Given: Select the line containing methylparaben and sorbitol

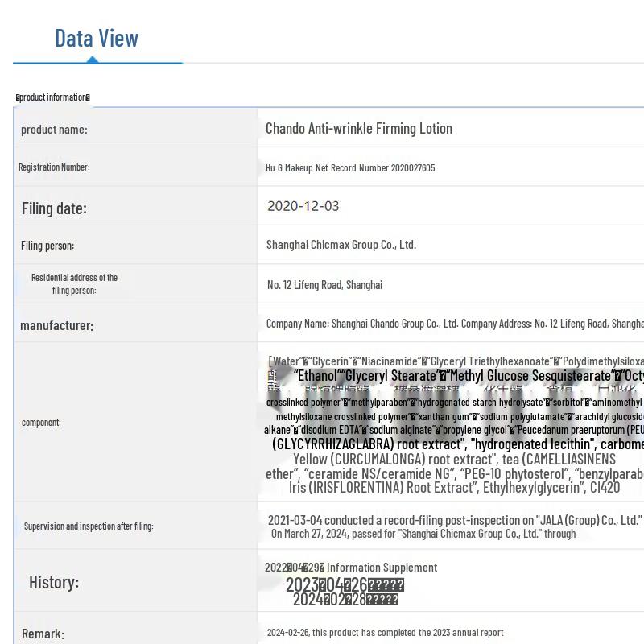Looking at the screenshot, I should coord(454,402).
